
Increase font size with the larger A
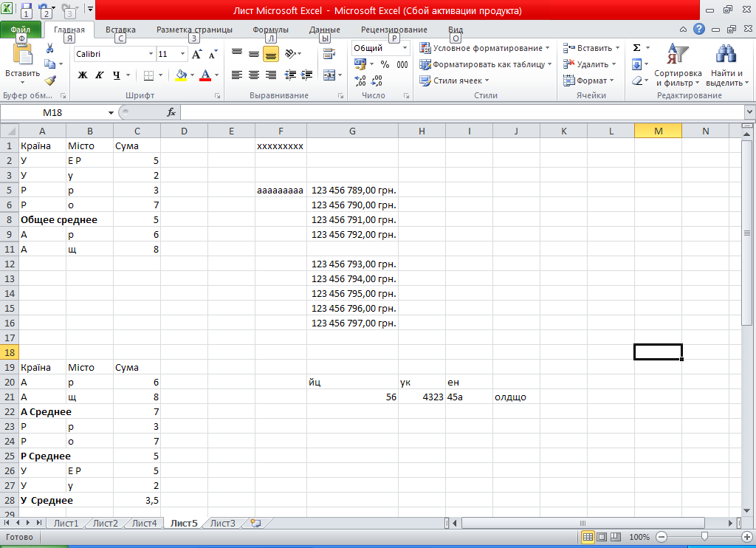196,54
